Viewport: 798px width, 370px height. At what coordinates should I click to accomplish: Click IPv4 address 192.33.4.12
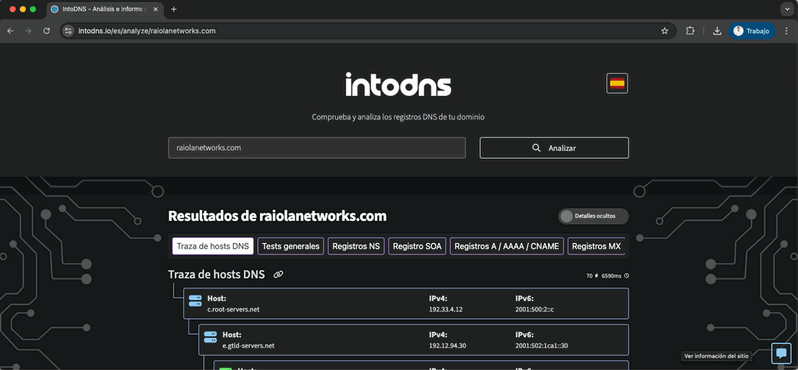(447, 309)
